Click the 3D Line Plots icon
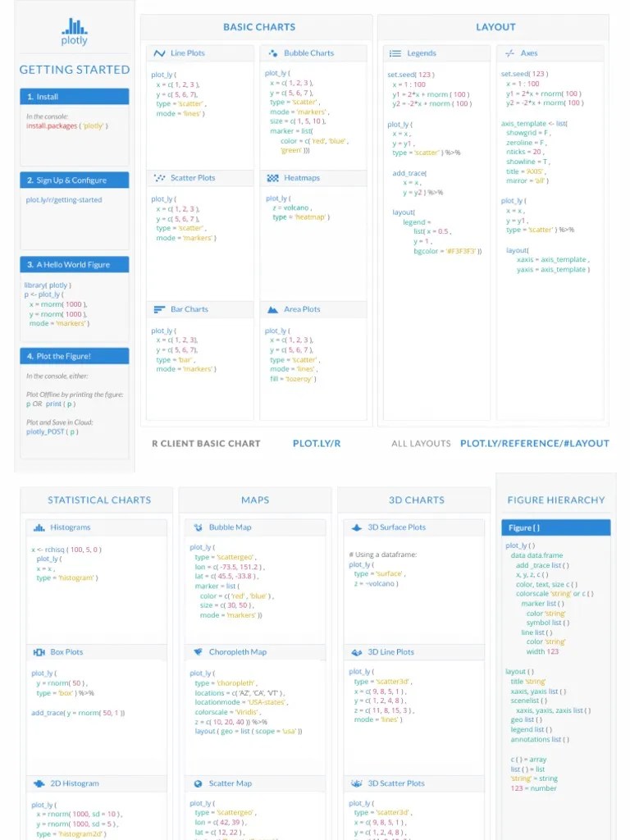The image size is (630, 840). click(357, 652)
